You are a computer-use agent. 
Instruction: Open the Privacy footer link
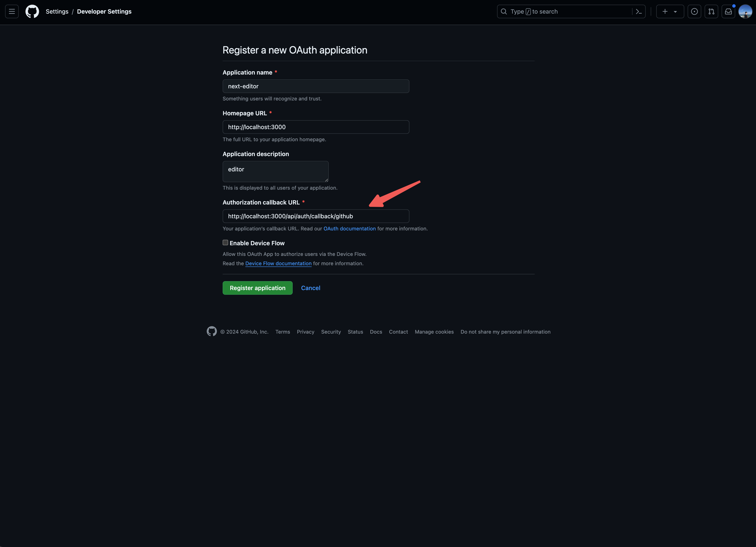(x=305, y=332)
